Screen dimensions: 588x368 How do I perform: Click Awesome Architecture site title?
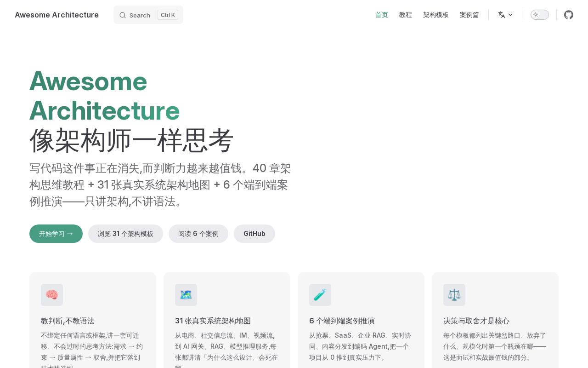(x=57, y=15)
